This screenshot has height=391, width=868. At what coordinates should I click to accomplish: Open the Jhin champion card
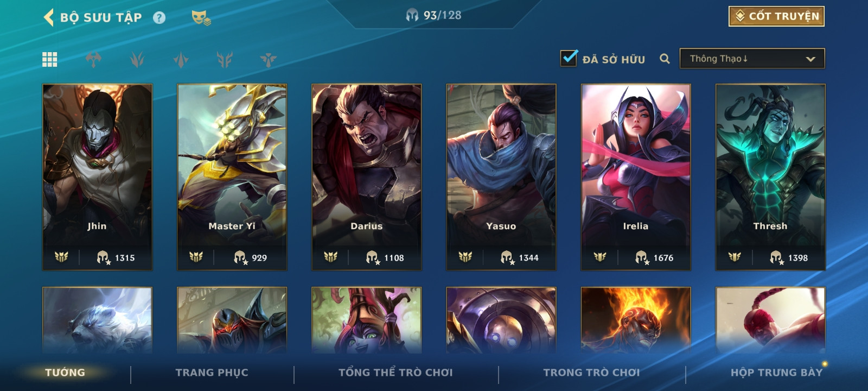pos(97,177)
